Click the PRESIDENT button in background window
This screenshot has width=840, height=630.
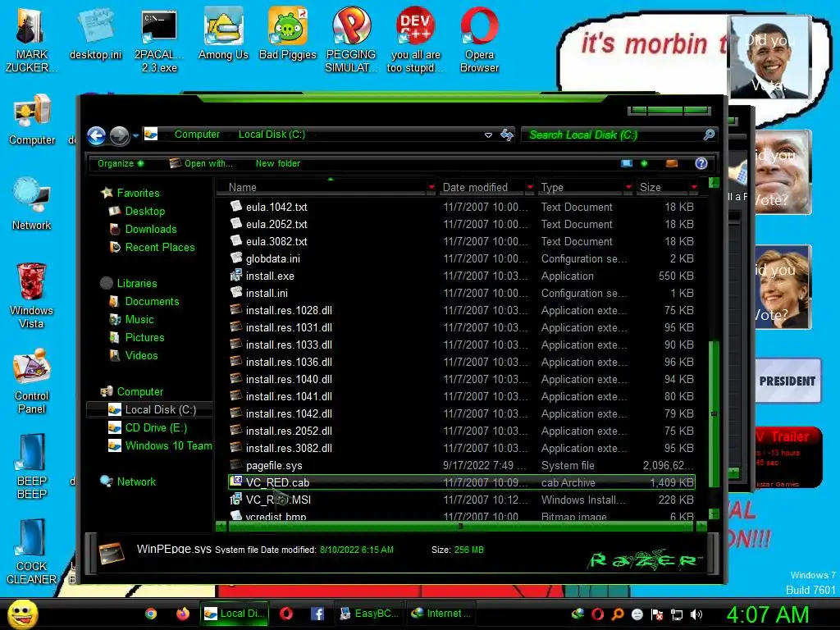point(787,381)
